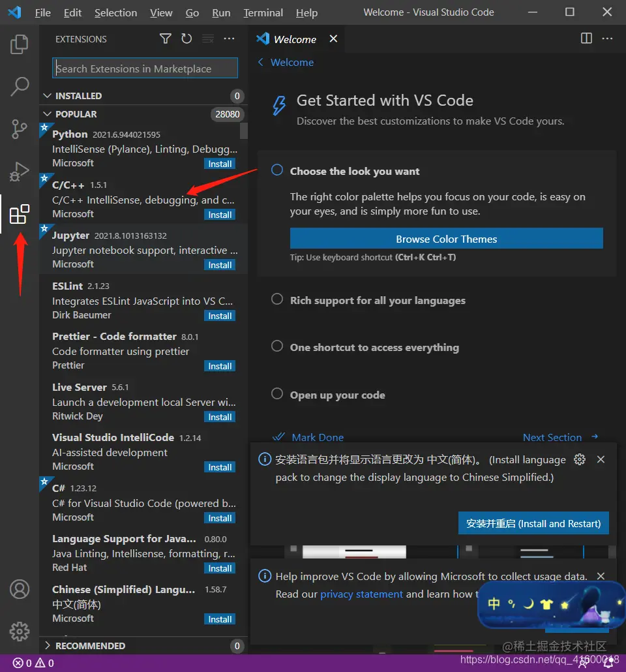Split the editor to the right
The height and width of the screenshot is (672, 626).
586,38
